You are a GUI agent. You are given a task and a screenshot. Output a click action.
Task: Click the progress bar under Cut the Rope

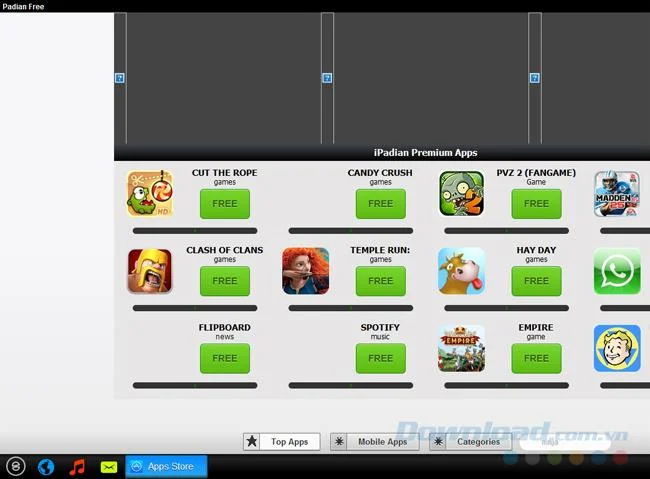(x=195, y=231)
